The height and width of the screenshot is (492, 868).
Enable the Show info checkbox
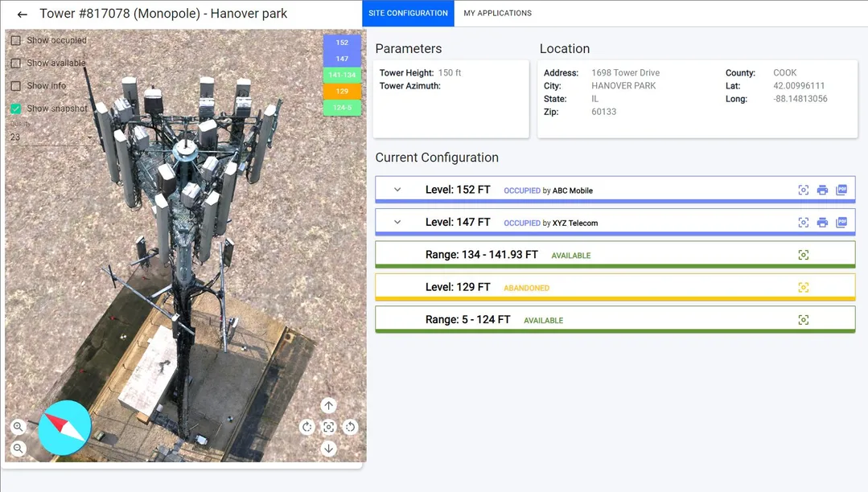[x=16, y=86]
